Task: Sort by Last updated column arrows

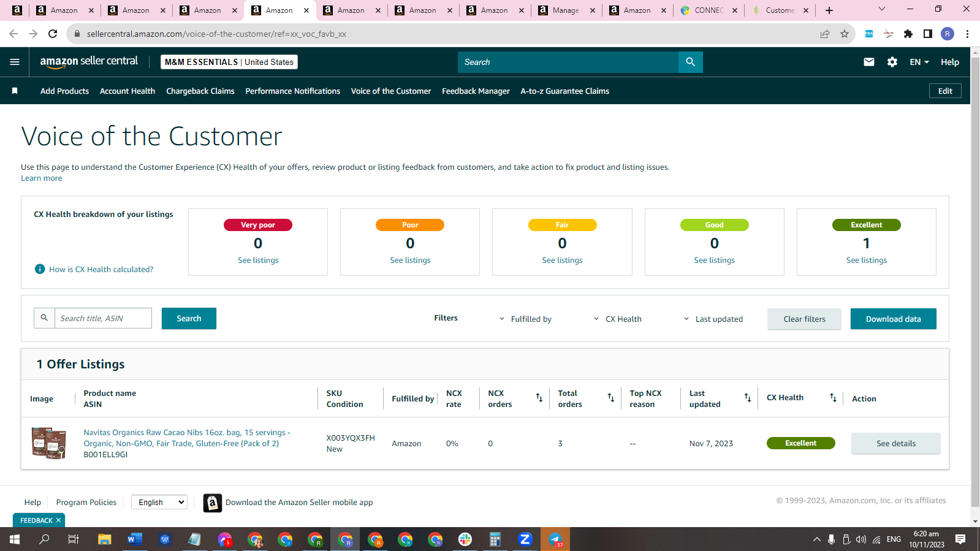Action: 748,398
